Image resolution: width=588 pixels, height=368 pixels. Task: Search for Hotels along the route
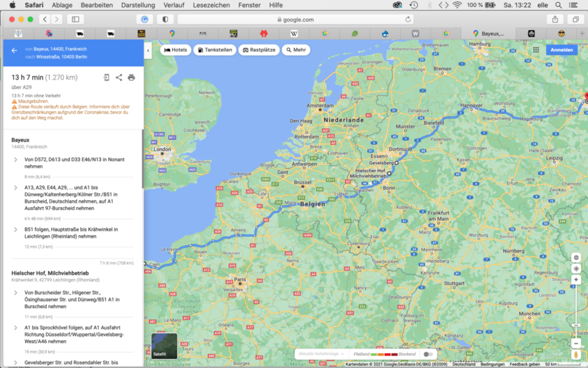coord(176,50)
